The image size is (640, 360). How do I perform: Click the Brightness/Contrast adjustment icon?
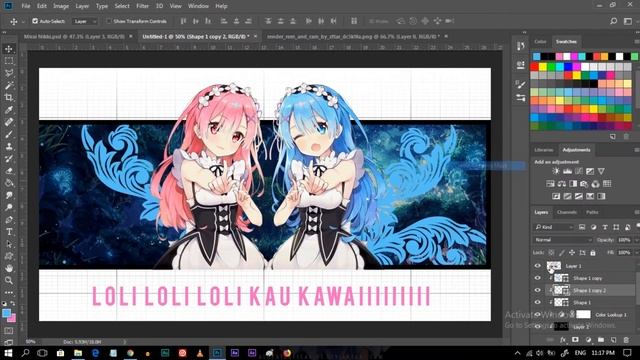tap(556, 171)
